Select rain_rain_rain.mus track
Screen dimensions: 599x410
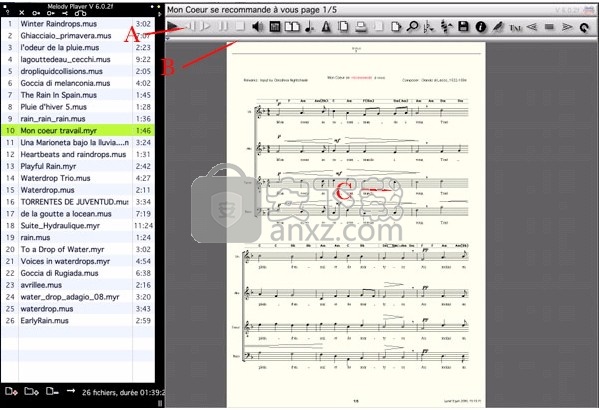[x=78, y=118]
